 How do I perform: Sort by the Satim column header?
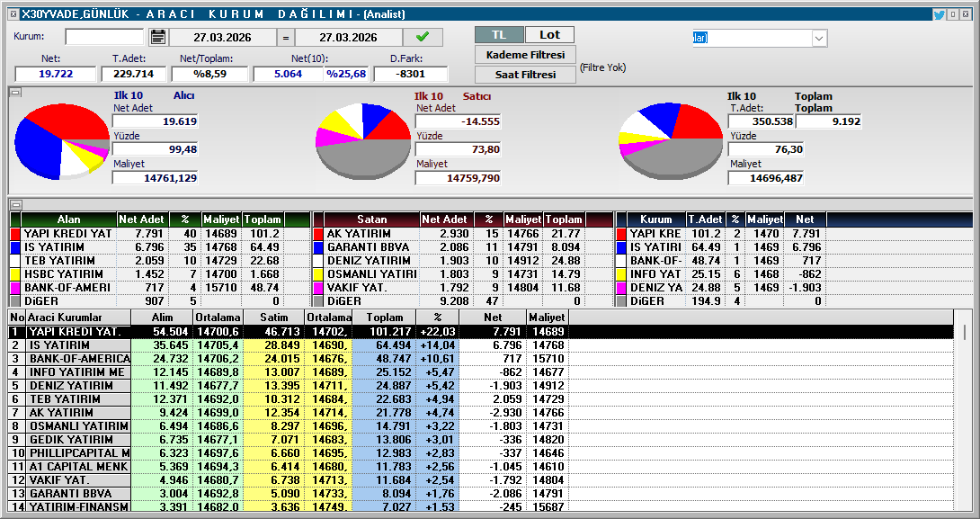[273, 318]
